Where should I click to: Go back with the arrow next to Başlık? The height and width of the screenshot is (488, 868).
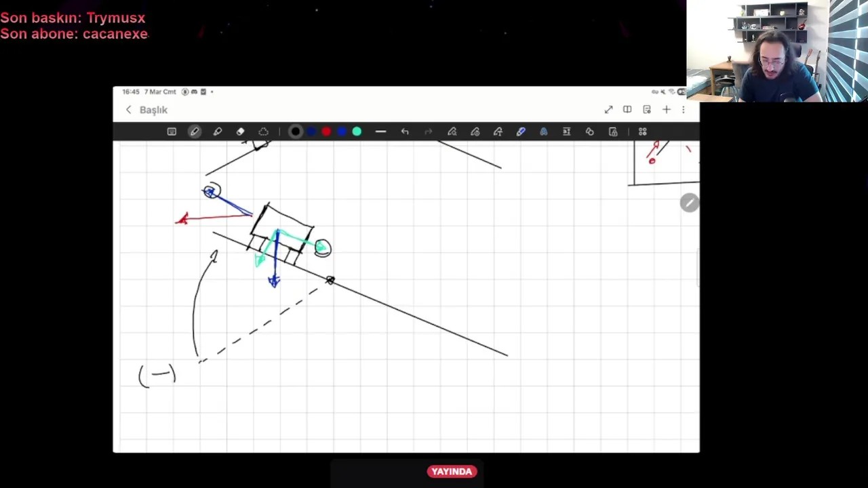(129, 110)
